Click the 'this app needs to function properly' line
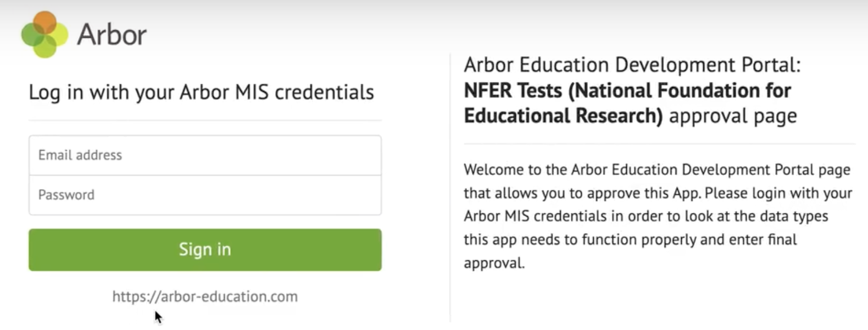Screen dimensions: 868x330 630,239
